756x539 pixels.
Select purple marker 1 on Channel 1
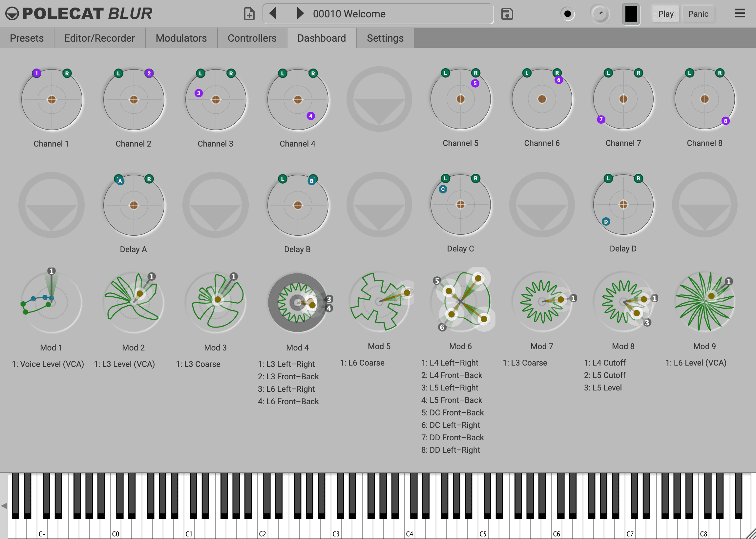pyautogui.click(x=36, y=73)
